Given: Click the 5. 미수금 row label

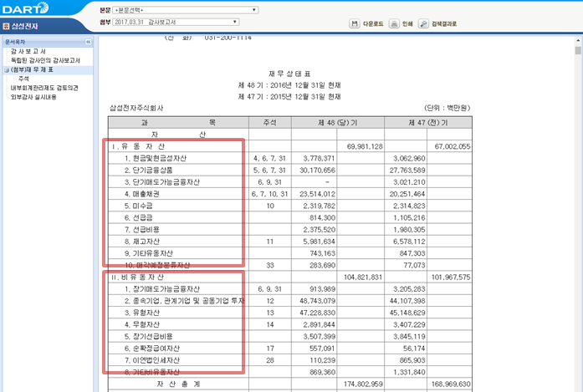Looking at the screenshot, I should (138, 206).
